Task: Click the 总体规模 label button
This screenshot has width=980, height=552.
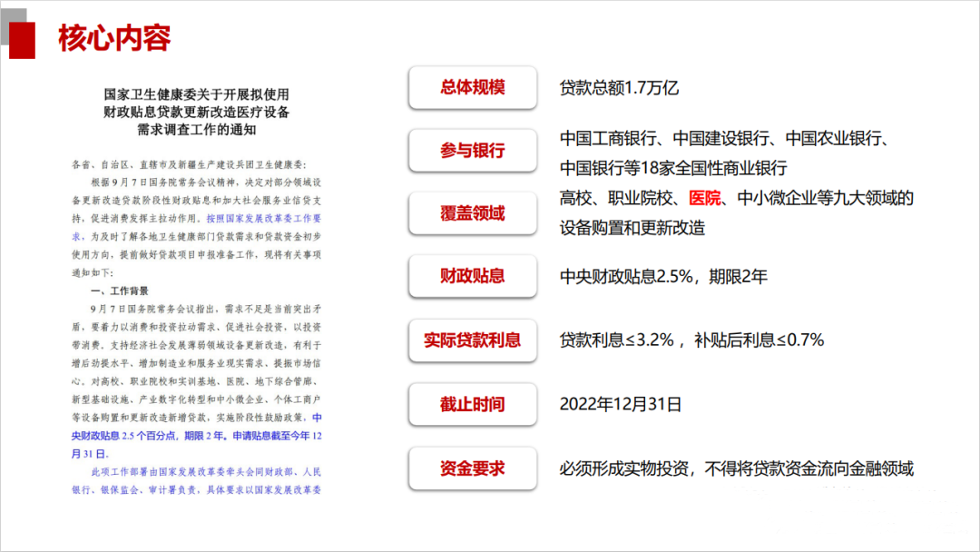Action: point(472,88)
